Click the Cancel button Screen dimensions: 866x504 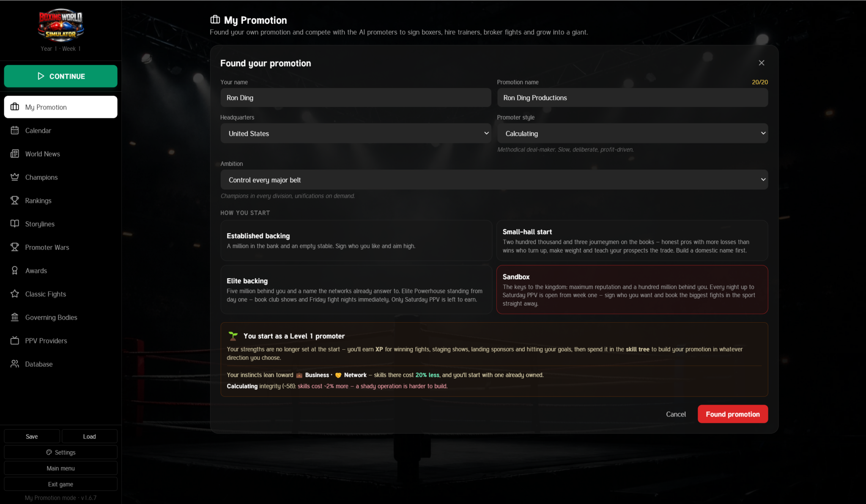pos(676,414)
